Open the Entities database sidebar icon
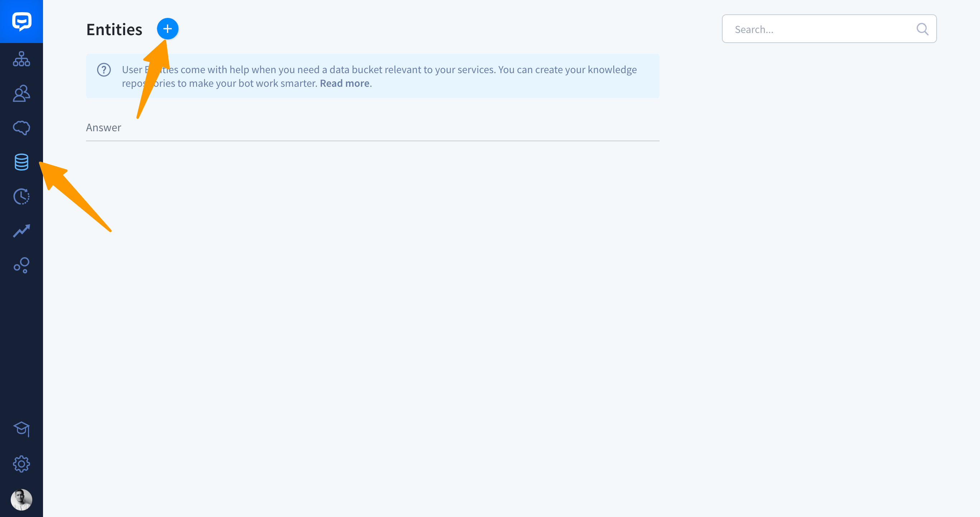Screen dimensions: 980x517 click(21, 162)
